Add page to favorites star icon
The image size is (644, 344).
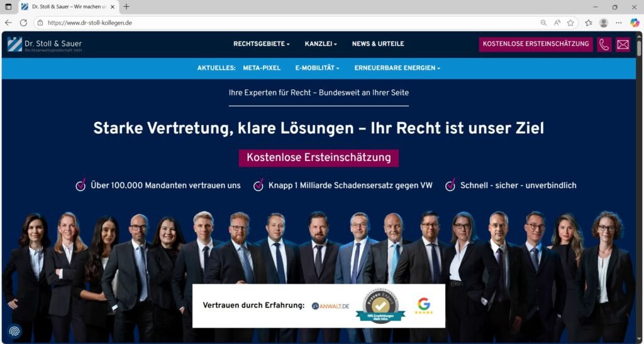[x=570, y=23]
